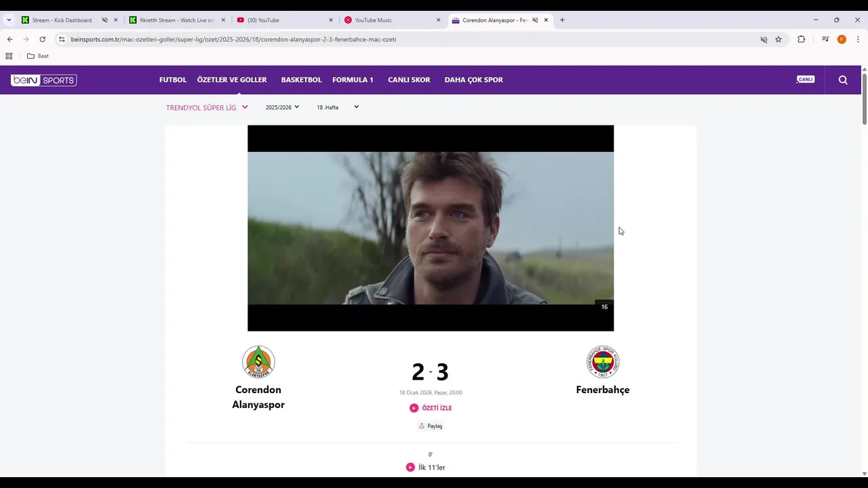868x488 pixels.
Task: Open a new tab with plus button
Action: point(562,20)
